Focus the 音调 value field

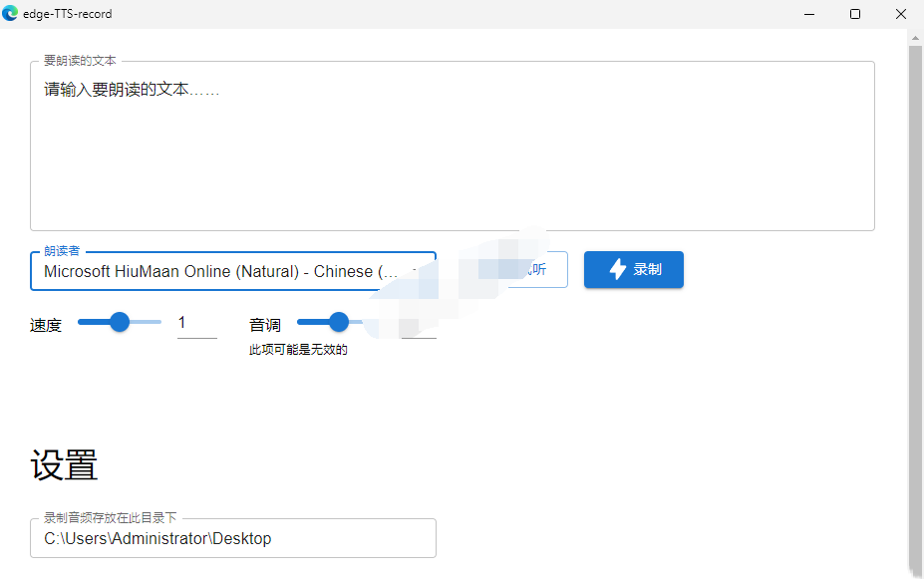(x=419, y=325)
